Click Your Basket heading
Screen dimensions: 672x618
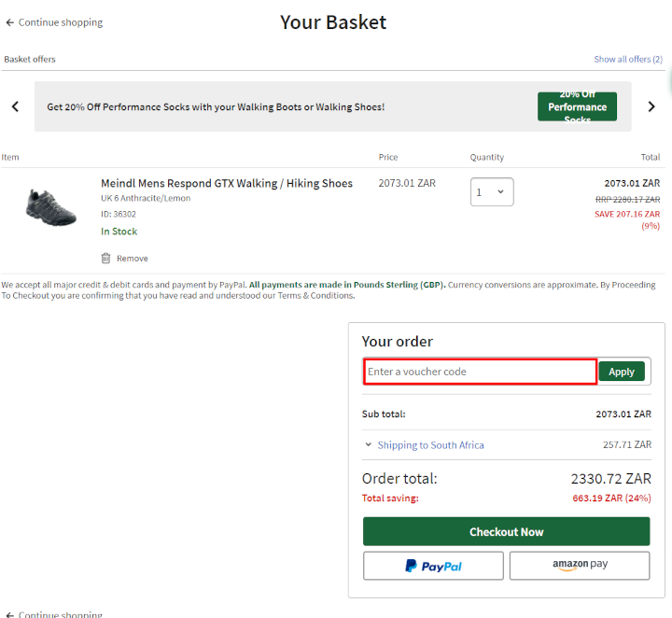(333, 22)
